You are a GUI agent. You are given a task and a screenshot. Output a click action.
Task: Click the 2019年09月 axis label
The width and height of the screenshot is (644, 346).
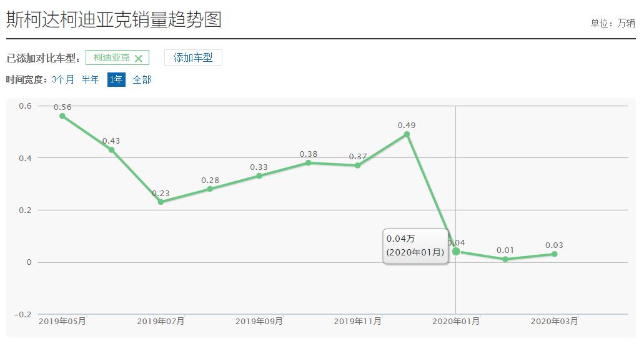[259, 321]
